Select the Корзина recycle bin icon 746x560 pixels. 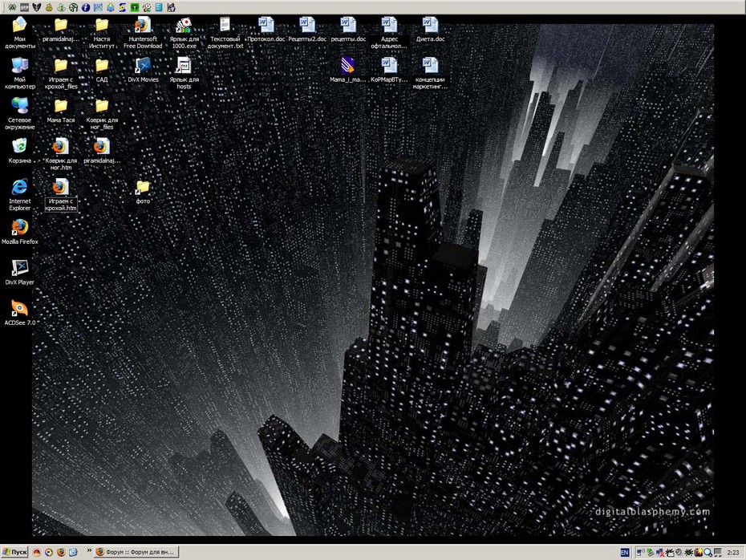point(19,150)
